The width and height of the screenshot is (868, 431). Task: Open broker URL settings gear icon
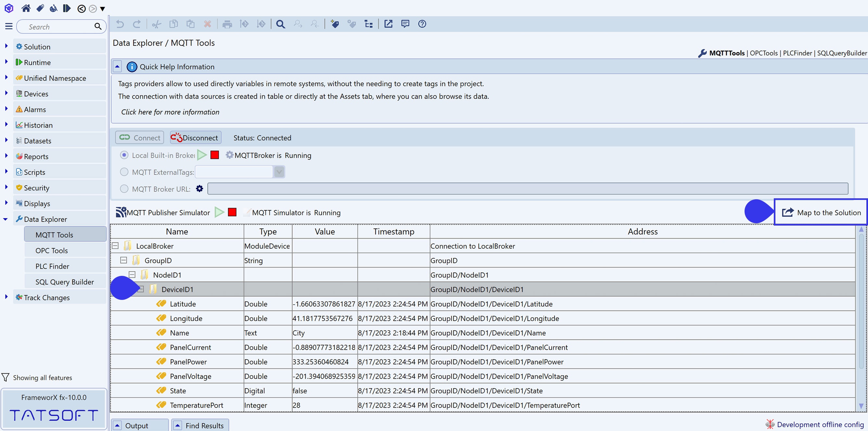(199, 189)
